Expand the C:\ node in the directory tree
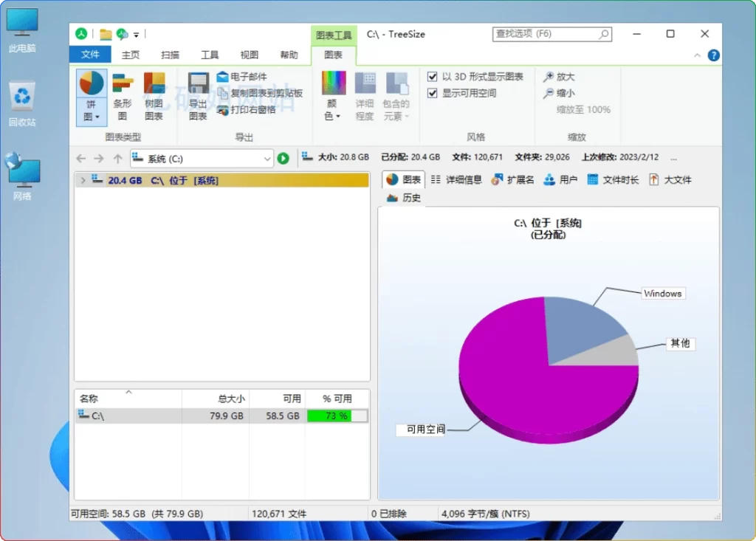 [x=83, y=179]
